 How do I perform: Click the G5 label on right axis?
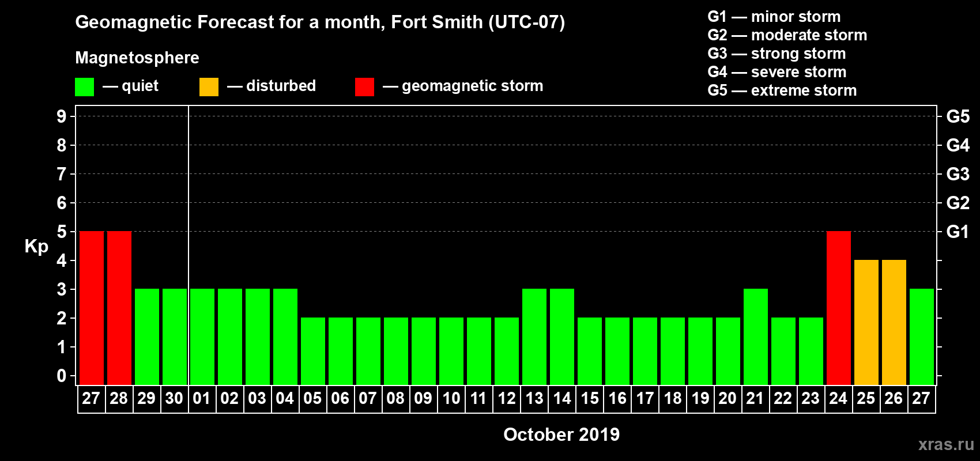tap(958, 116)
